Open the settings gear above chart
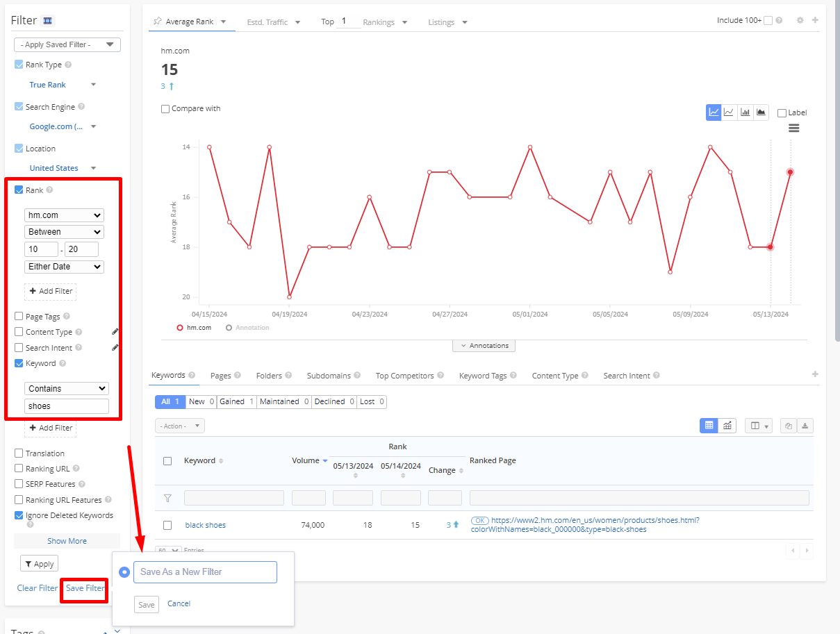 point(800,21)
